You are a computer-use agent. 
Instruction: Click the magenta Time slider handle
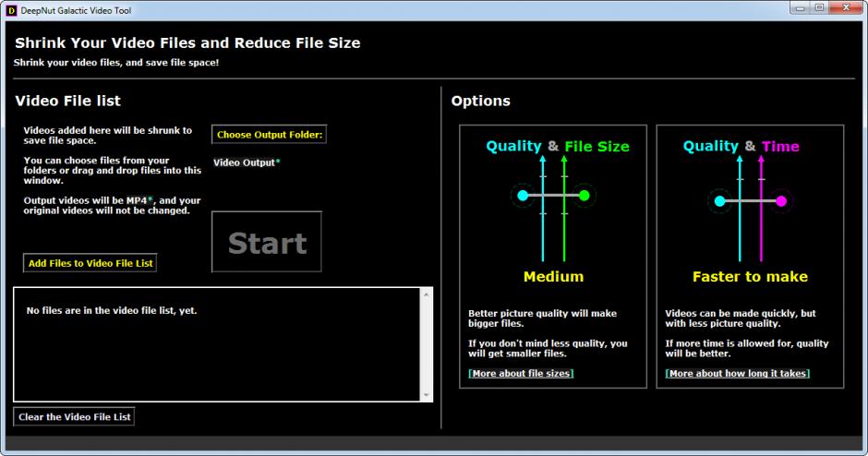[781, 201]
